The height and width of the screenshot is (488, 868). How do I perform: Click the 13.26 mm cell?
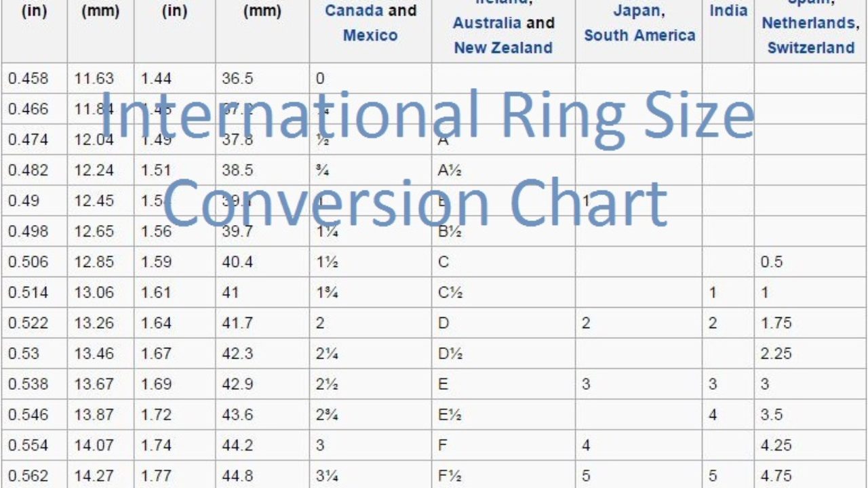100,323
